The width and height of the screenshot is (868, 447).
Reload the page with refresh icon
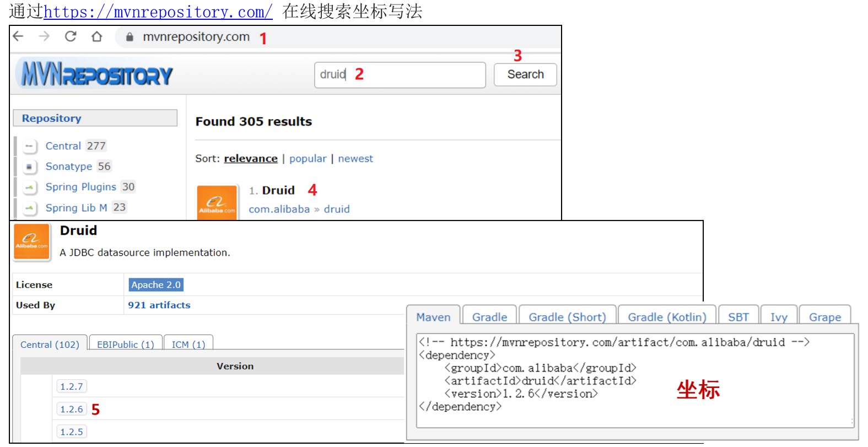[71, 36]
